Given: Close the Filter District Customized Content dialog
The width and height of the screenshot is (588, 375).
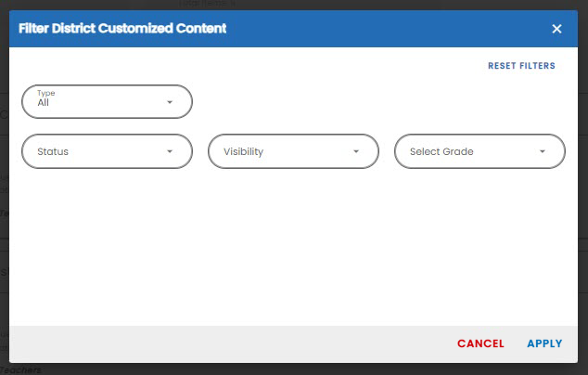Looking at the screenshot, I should click(x=556, y=29).
